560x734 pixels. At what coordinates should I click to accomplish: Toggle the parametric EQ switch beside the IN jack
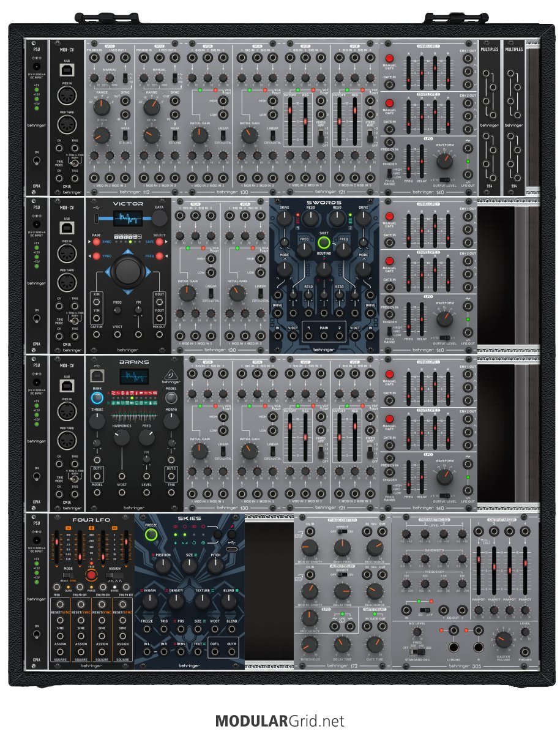(x=425, y=610)
